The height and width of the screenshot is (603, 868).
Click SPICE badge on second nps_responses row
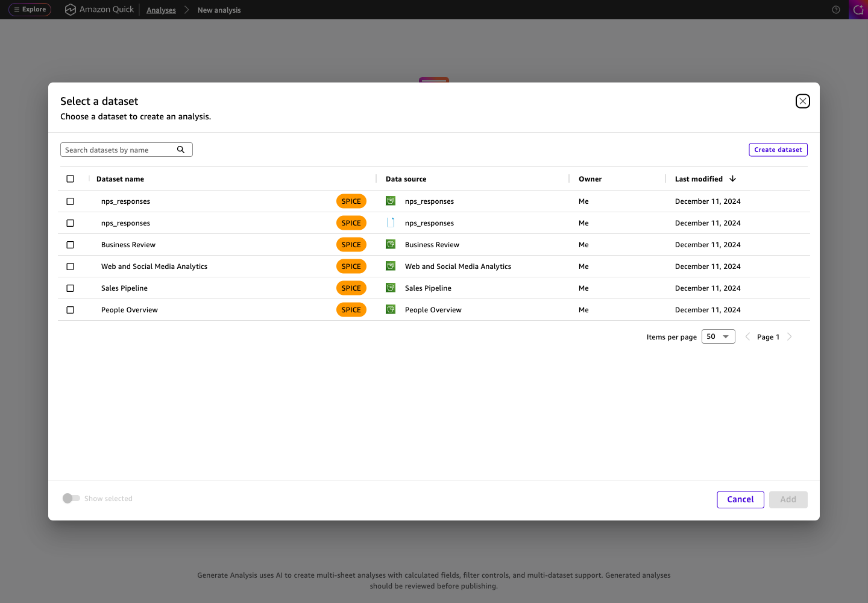(x=351, y=223)
